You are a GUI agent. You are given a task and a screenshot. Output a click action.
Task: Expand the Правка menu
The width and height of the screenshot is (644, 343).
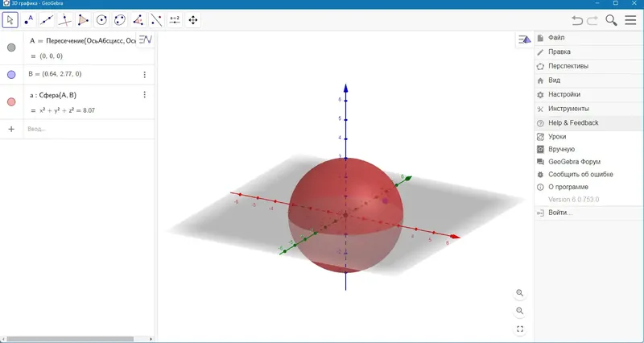coord(588,52)
